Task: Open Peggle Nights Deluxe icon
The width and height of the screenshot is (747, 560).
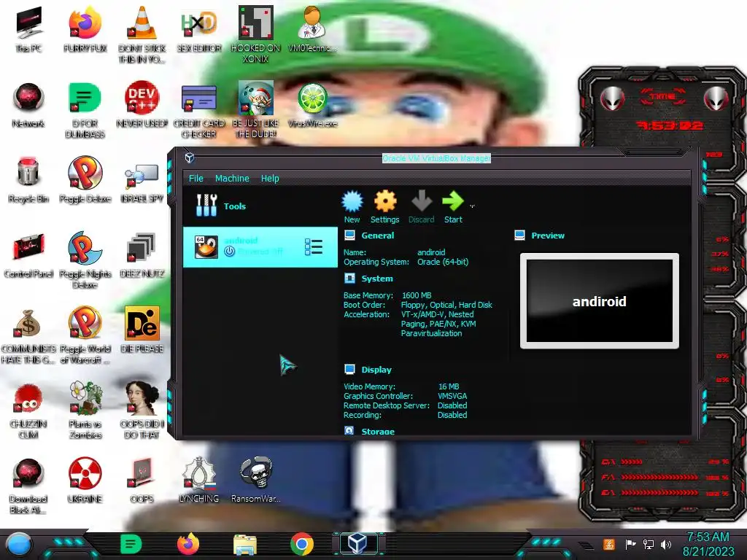Action: click(85, 260)
